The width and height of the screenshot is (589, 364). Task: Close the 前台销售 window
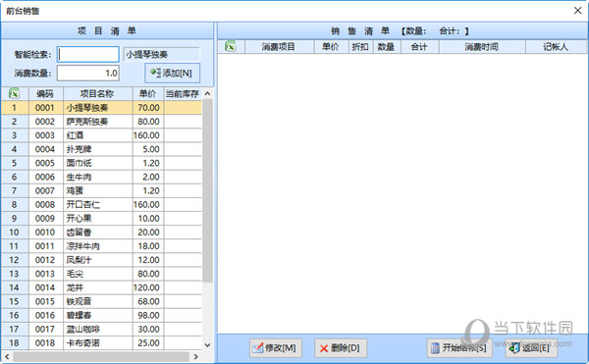(x=578, y=11)
